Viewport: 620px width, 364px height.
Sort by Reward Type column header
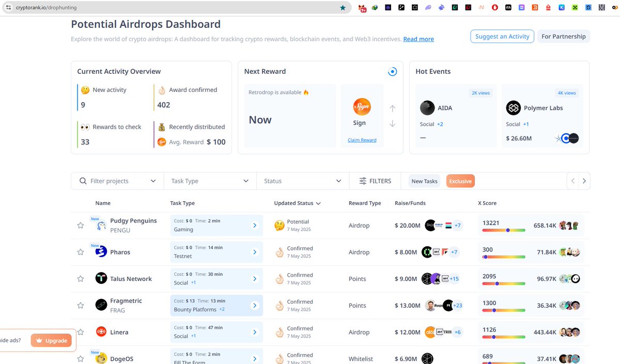tap(365, 203)
